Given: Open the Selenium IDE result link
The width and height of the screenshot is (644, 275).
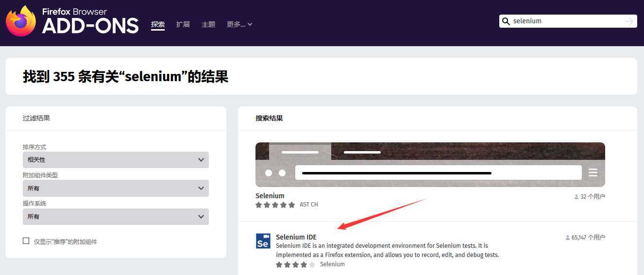Looking at the screenshot, I should pyautogui.click(x=296, y=237).
